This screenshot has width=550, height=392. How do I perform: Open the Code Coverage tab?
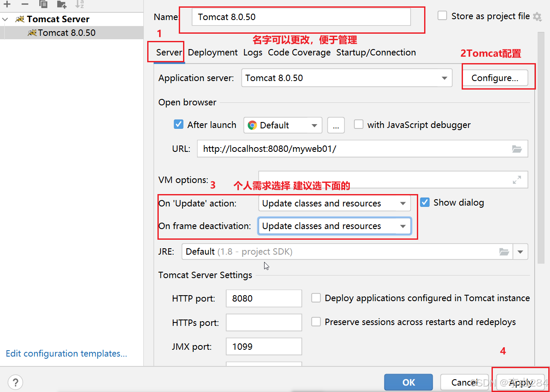(299, 52)
